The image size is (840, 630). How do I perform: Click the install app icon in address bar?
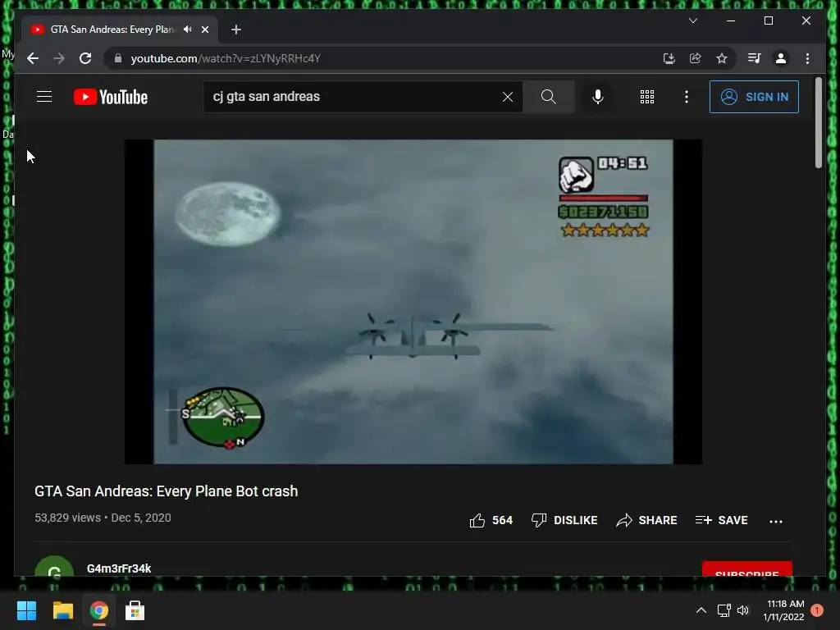(x=669, y=58)
